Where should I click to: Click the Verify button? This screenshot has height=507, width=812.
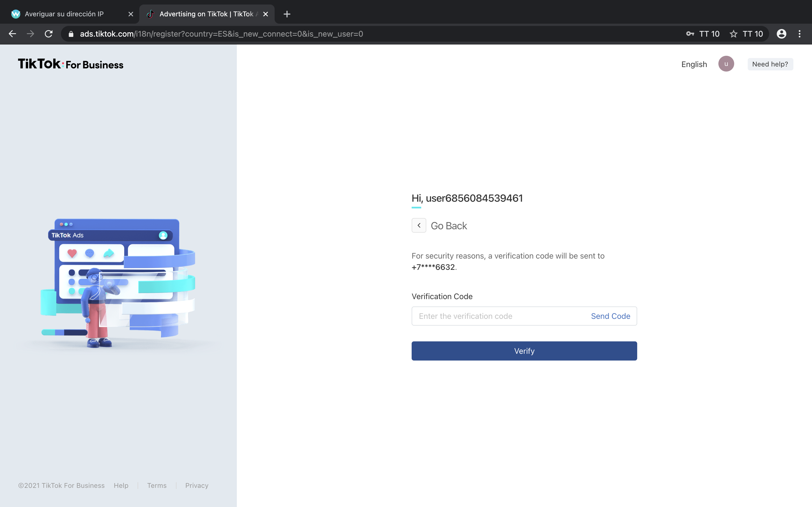(524, 350)
